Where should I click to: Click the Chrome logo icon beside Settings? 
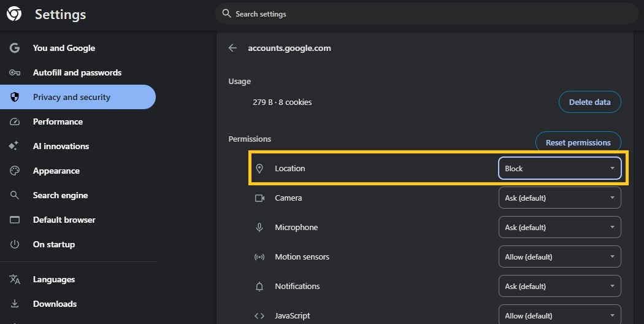pyautogui.click(x=14, y=14)
